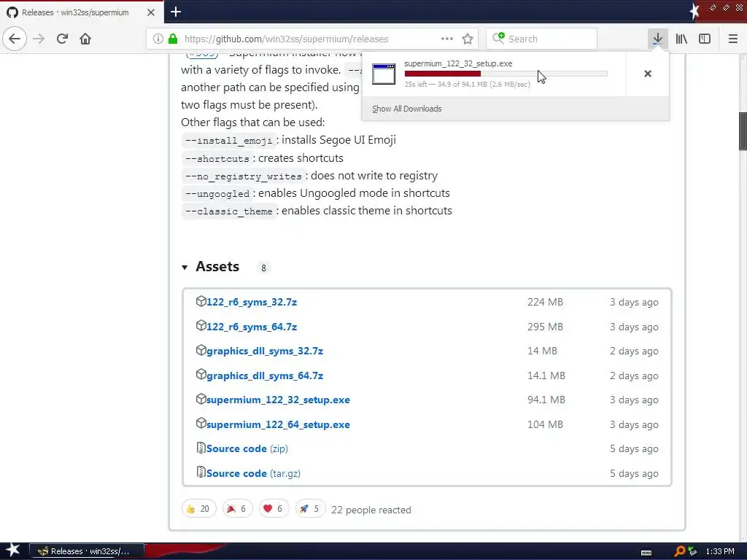This screenshot has width=747, height=560.
Task: Collapse the Assets section triangle
Action: pos(185,268)
